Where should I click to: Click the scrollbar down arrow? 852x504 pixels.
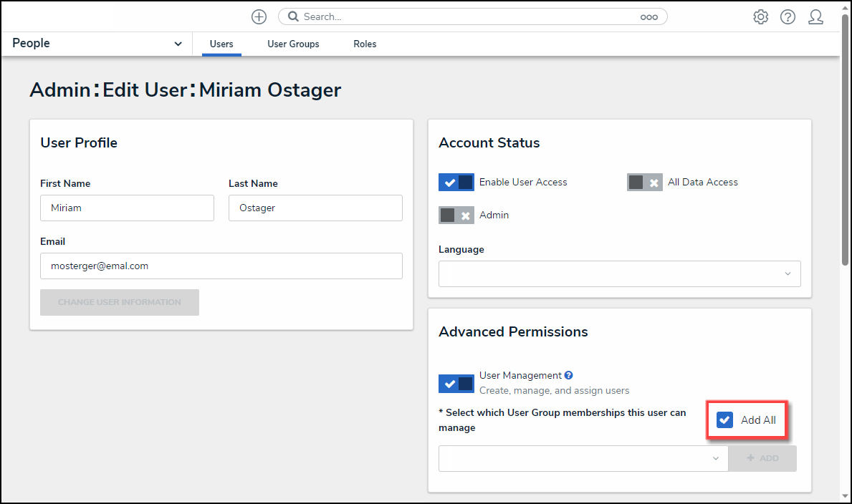[845, 496]
